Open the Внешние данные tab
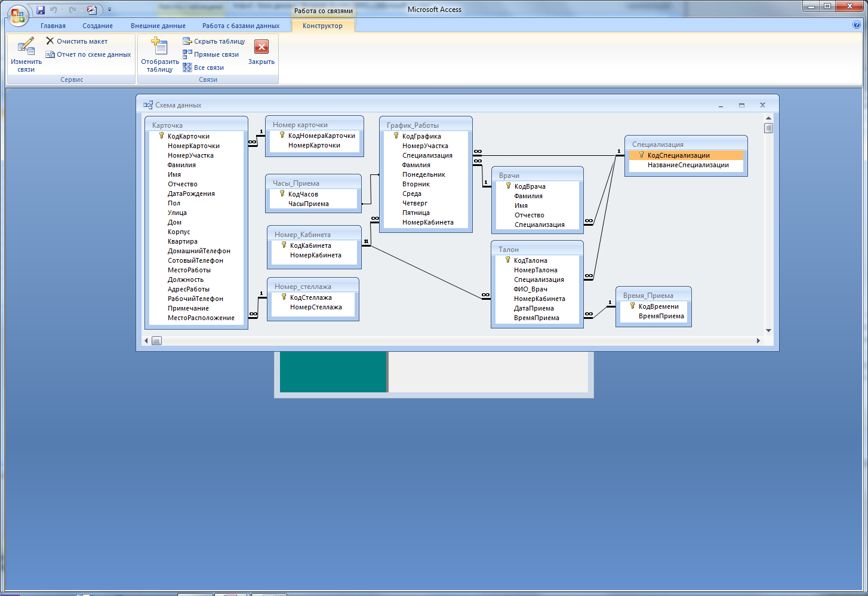This screenshot has height=596, width=868. click(x=158, y=26)
